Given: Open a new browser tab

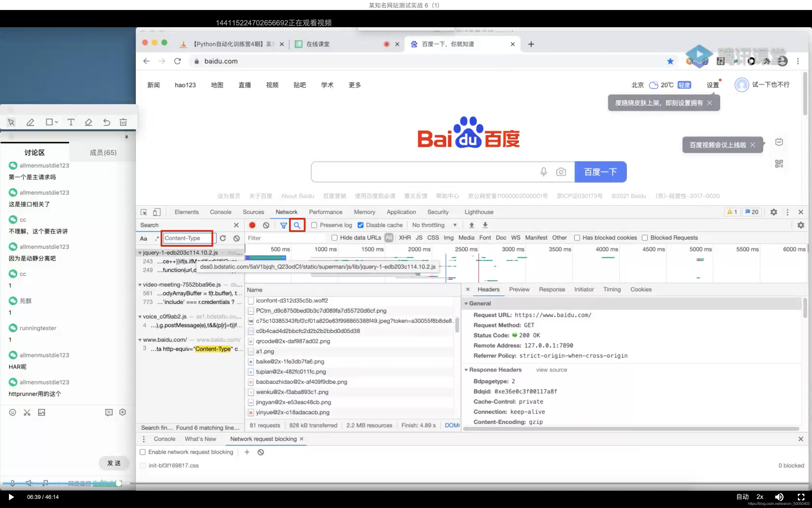Looking at the screenshot, I should (531, 44).
